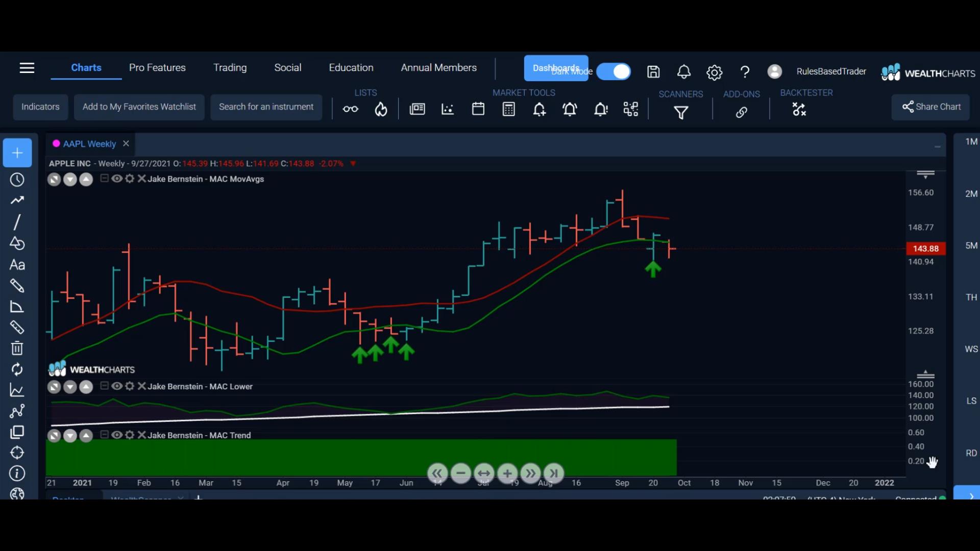This screenshot has width=980, height=551.
Task: Open the Backtester icon
Action: [x=799, y=109]
